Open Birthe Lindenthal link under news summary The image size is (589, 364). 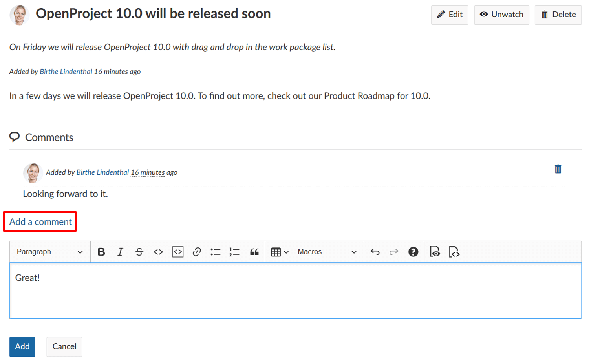pos(66,71)
